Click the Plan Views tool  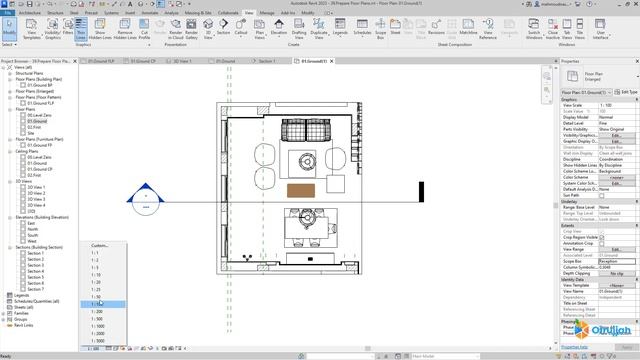(259, 29)
